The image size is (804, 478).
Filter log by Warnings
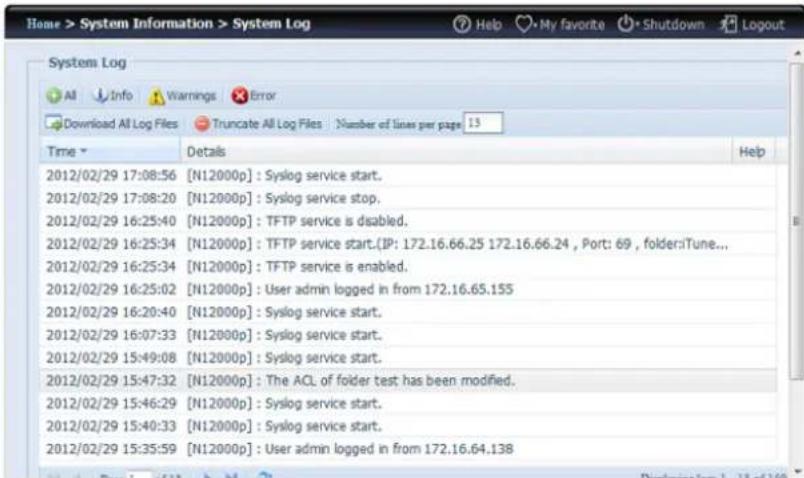coord(183,96)
